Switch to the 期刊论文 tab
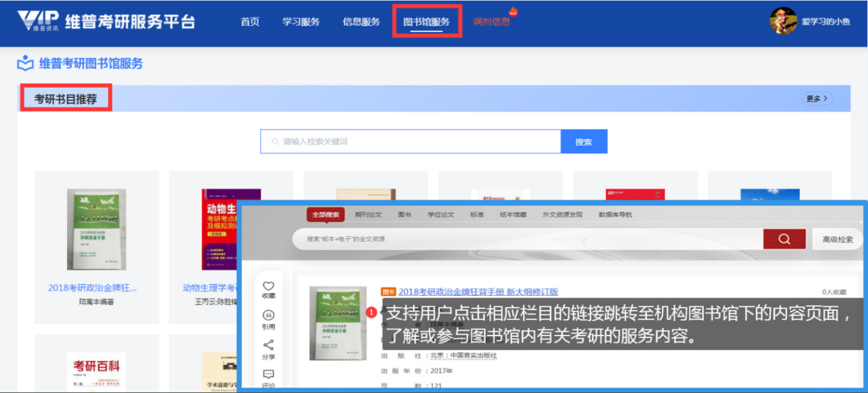This screenshot has height=393, width=868. pyautogui.click(x=368, y=214)
